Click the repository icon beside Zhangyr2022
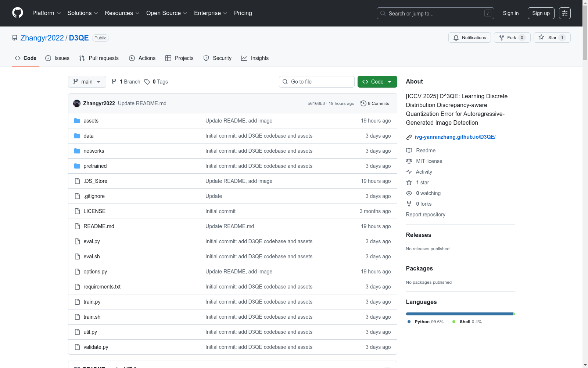The width and height of the screenshot is (588, 368). [x=15, y=38]
